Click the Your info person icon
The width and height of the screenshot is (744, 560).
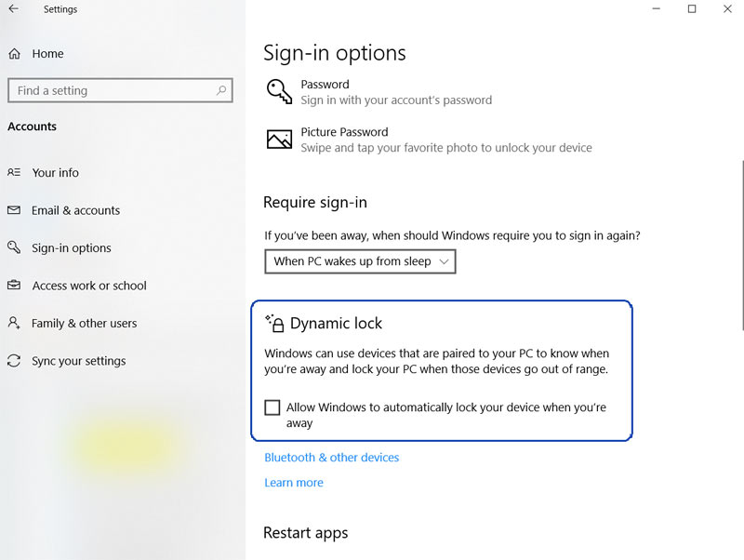coord(14,172)
